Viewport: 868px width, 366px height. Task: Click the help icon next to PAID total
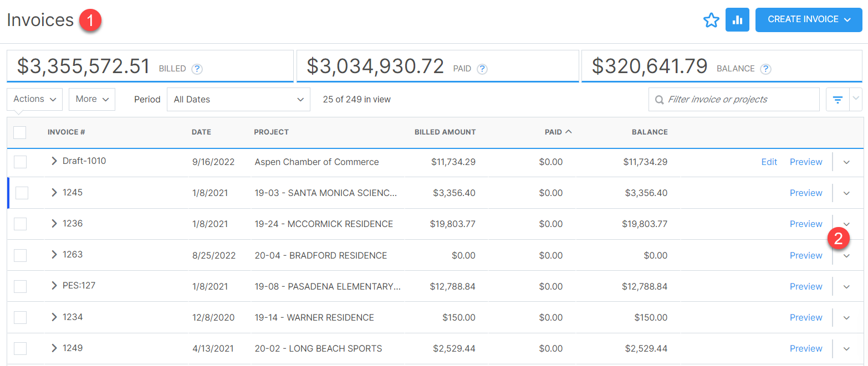pyautogui.click(x=482, y=69)
